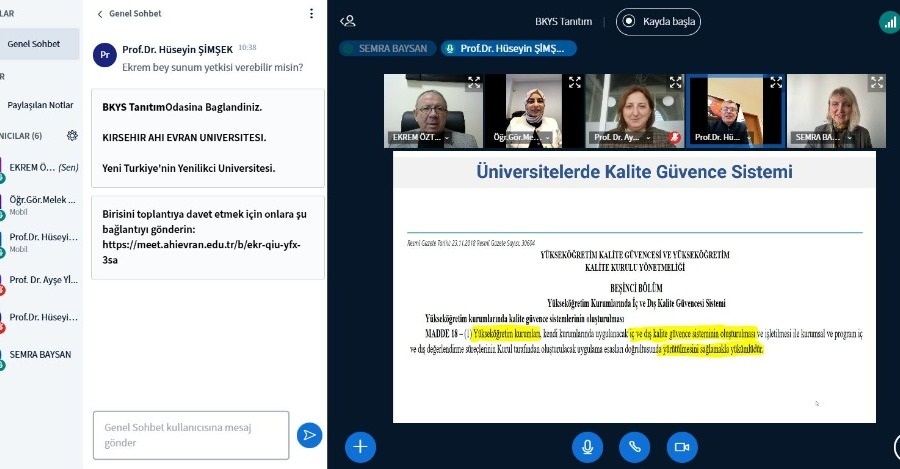Open Paylaşılan Notlar
This screenshot has height=469, width=900.
pos(40,105)
